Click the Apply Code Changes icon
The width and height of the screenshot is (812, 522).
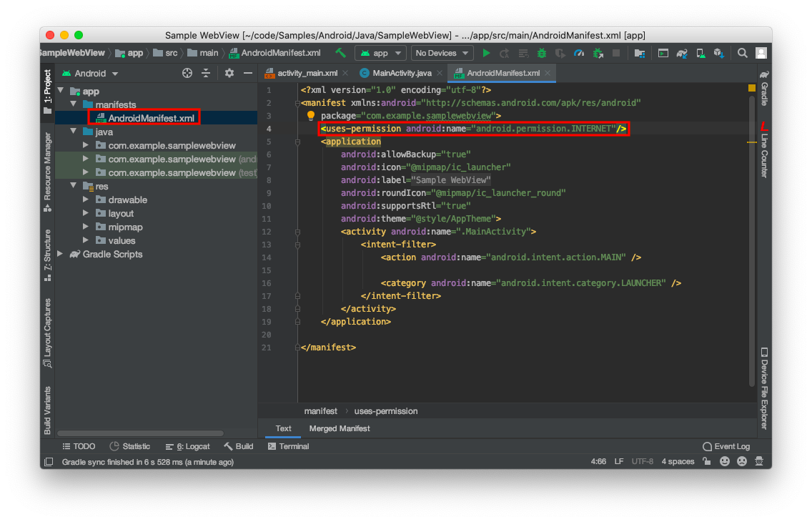[x=523, y=53]
